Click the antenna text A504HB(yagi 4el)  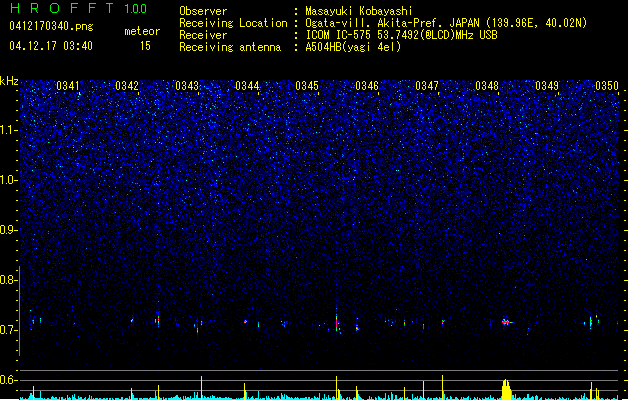pyautogui.click(x=353, y=47)
